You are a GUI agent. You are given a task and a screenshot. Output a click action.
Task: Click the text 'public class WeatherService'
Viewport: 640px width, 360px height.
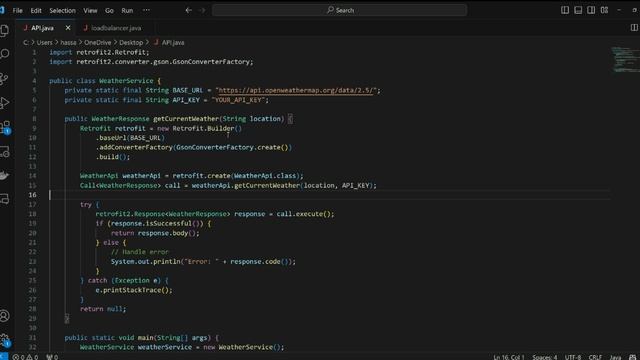101,81
